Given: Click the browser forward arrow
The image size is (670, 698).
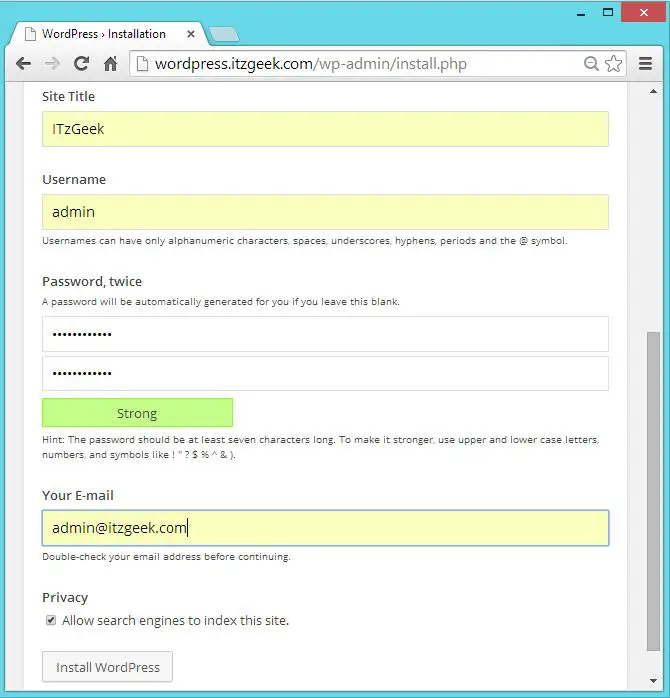Looking at the screenshot, I should pos(52,64).
